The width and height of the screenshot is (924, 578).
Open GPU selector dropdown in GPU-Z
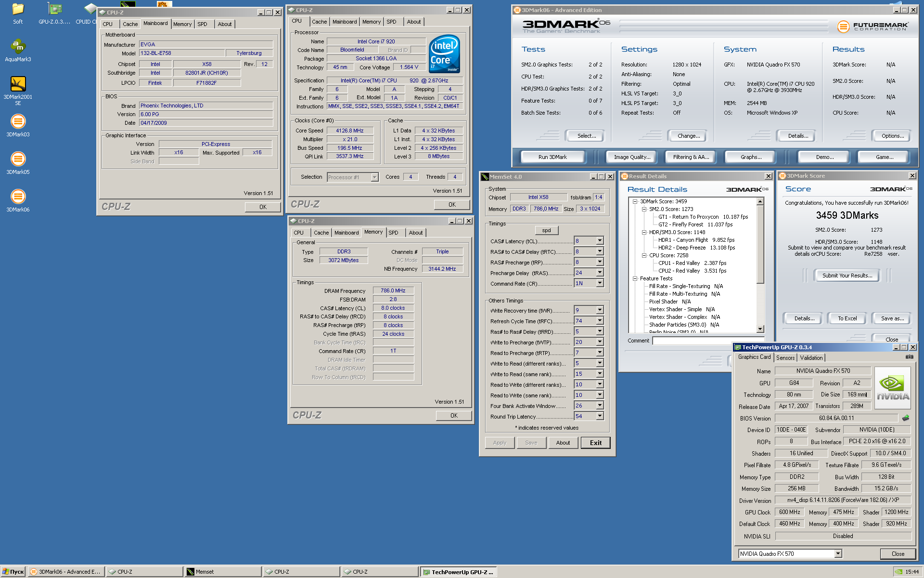click(x=838, y=554)
